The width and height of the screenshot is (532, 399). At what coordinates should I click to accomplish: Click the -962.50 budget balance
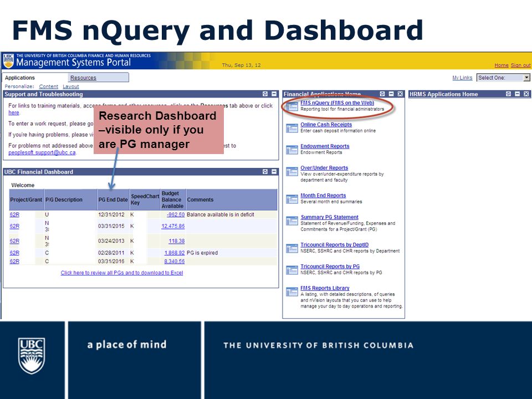176,215
